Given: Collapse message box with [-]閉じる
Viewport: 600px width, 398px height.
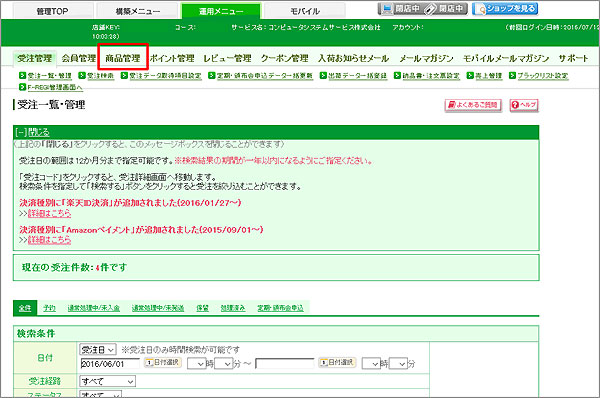Looking at the screenshot, I should click(x=33, y=132).
